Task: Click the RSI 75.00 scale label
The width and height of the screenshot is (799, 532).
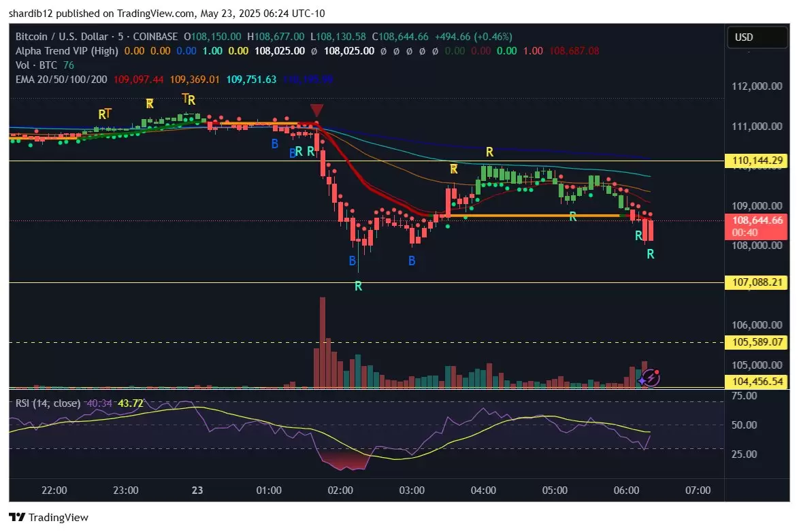Action: [744, 396]
